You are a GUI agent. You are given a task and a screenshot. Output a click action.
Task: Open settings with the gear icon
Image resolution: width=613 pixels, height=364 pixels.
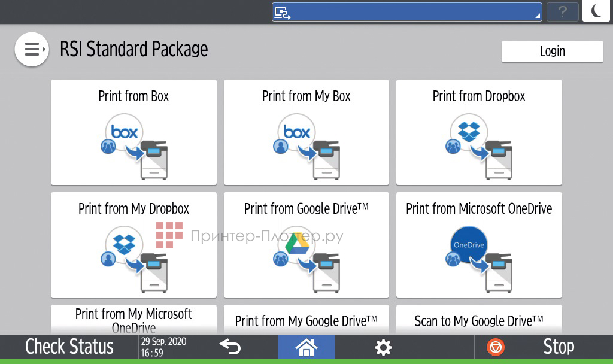tap(383, 347)
